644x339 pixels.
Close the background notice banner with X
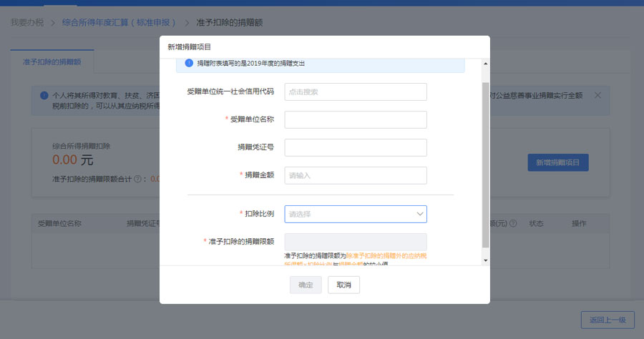coord(598,95)
